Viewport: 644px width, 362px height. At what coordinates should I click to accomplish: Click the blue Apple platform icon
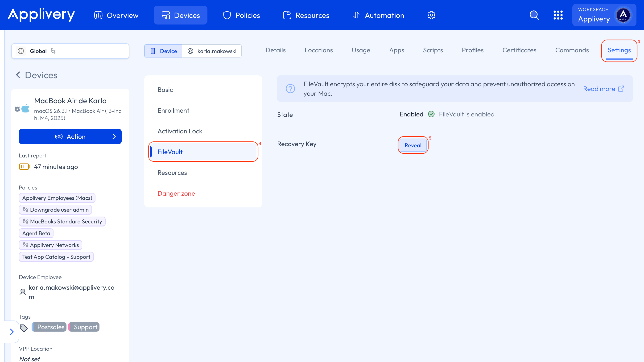tap(25, 109)
